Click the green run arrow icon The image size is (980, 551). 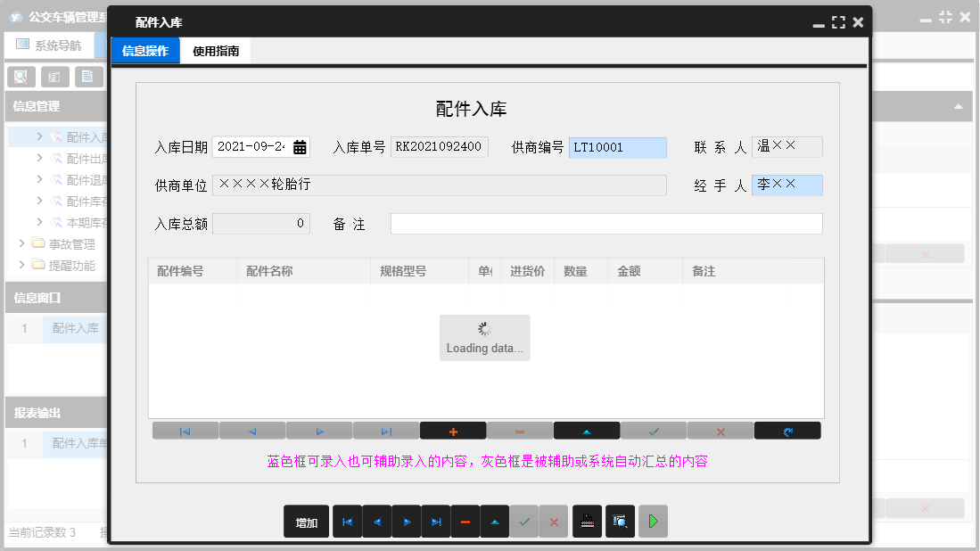[652, 522]
